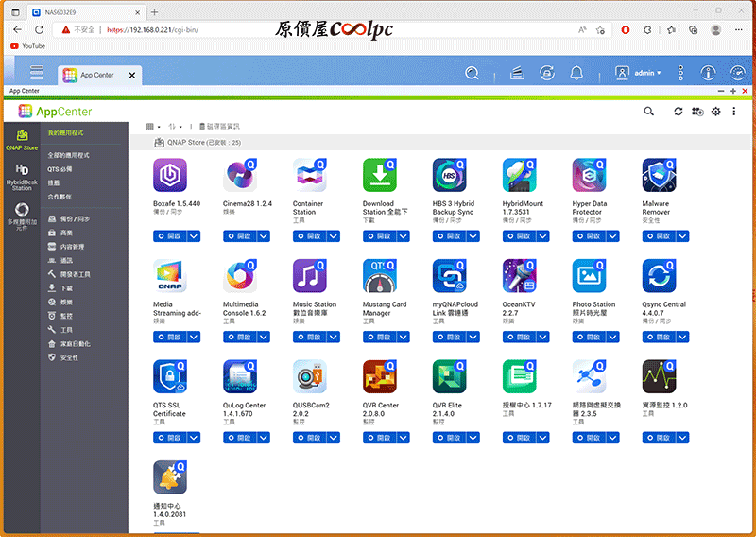Open the external devices sync icon
The image size is (756, 537).
coord(547,74)
